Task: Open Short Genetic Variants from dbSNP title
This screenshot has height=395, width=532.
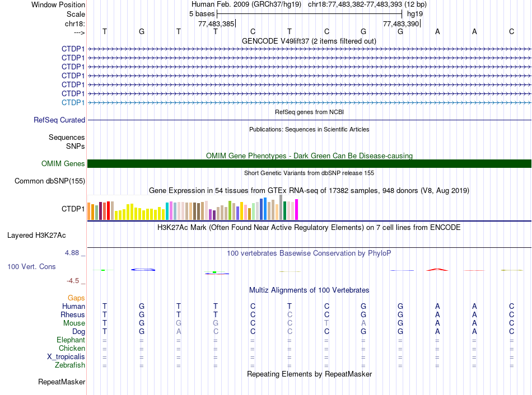Action: (x=309, y=173)
